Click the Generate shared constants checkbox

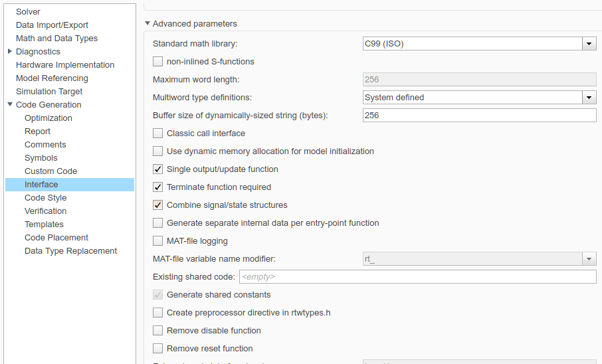[157, 295]
